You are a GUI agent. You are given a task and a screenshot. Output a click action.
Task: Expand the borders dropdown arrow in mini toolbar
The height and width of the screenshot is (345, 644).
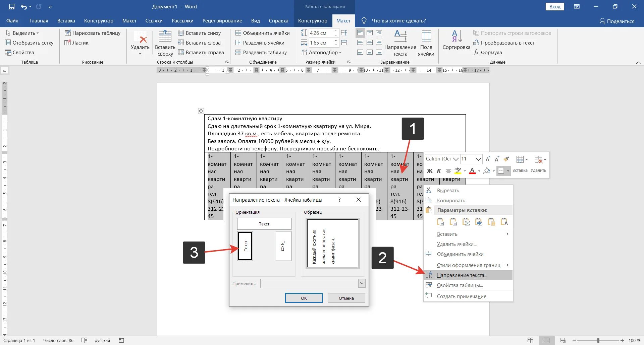[508, 171]
